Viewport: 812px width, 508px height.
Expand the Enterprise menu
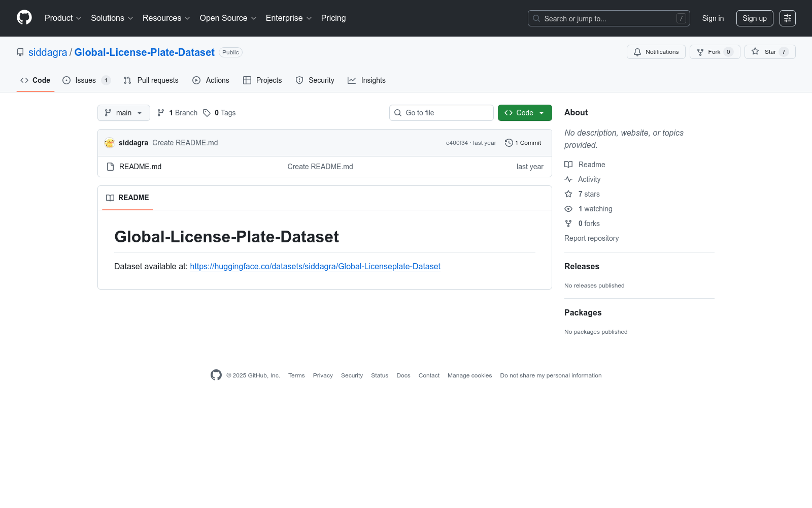pos(289,18)
